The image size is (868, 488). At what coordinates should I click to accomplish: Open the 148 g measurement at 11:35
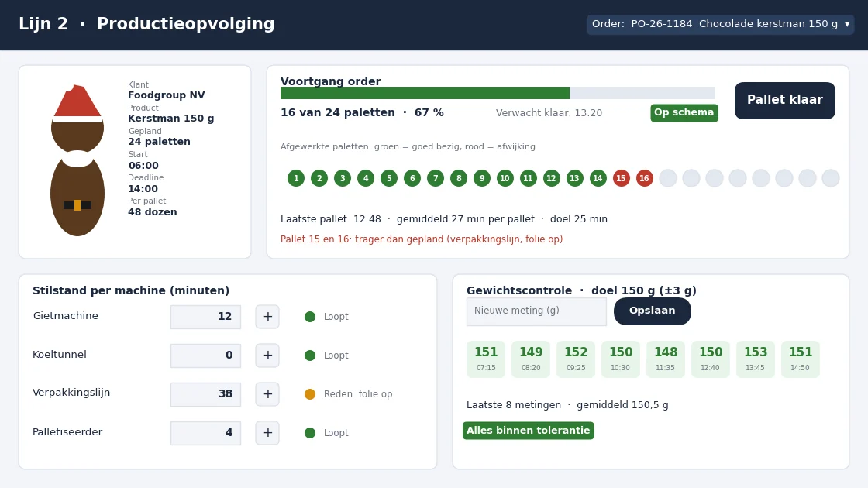click(x=666, y=359)
